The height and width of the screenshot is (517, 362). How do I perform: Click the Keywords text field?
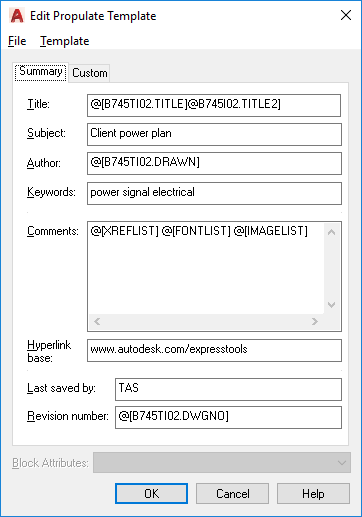[214, 193]
